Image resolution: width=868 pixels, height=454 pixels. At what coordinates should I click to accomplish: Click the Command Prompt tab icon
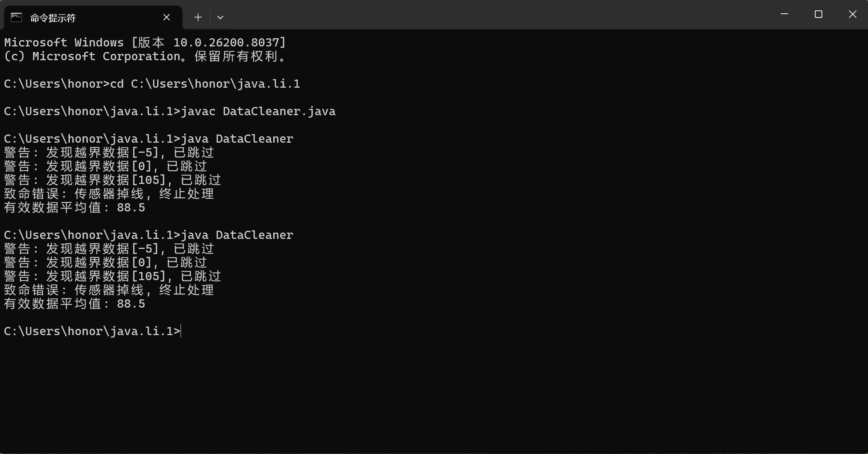pos(16,17)
